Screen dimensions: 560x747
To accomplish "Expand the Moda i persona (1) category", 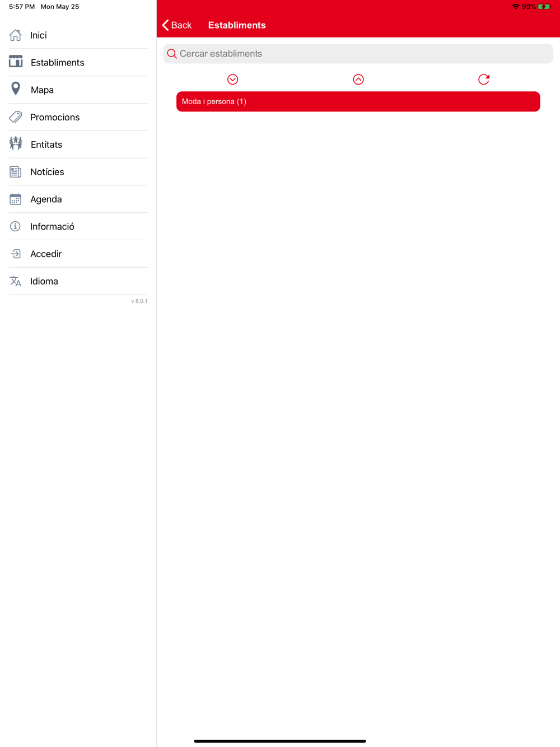I will (358, 101).
